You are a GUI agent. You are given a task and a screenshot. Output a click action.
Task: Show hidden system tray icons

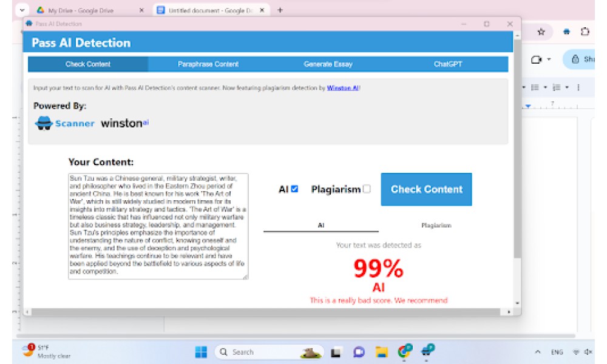538,352
